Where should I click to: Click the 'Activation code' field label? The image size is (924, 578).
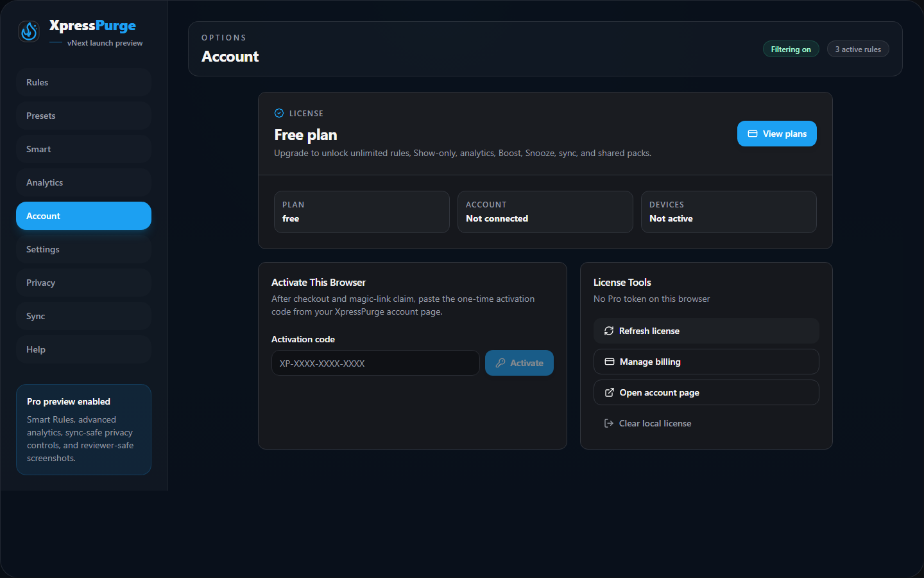pyautogui.click(x=303, y=339)
